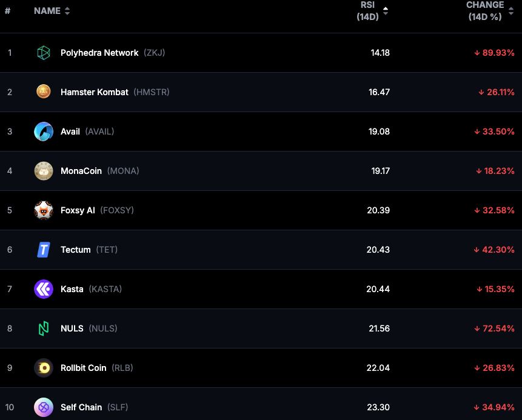Click the RSI value 19.17

coord(381,171)
